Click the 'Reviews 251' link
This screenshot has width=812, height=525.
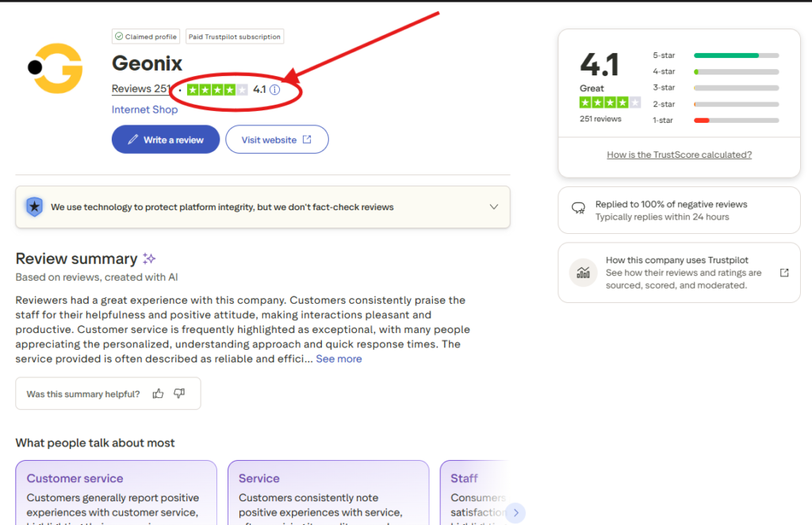click(x=141, y=88)
